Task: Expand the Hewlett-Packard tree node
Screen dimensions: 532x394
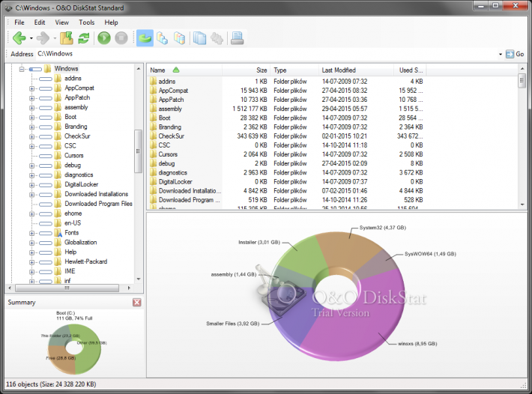Action: tap(32, 262)
